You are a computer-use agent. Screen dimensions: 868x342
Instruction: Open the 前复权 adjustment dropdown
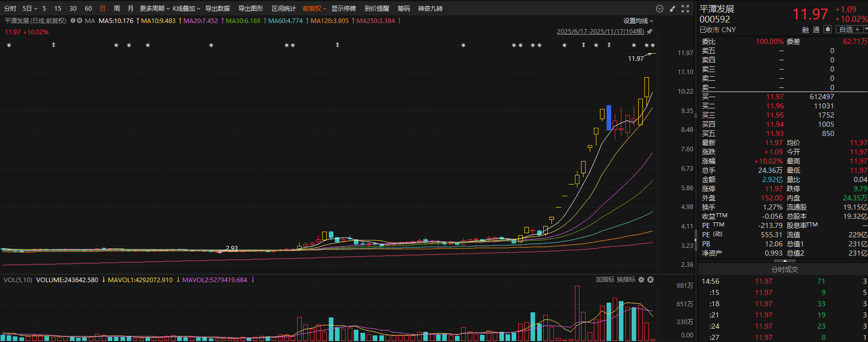pos(314,9)
